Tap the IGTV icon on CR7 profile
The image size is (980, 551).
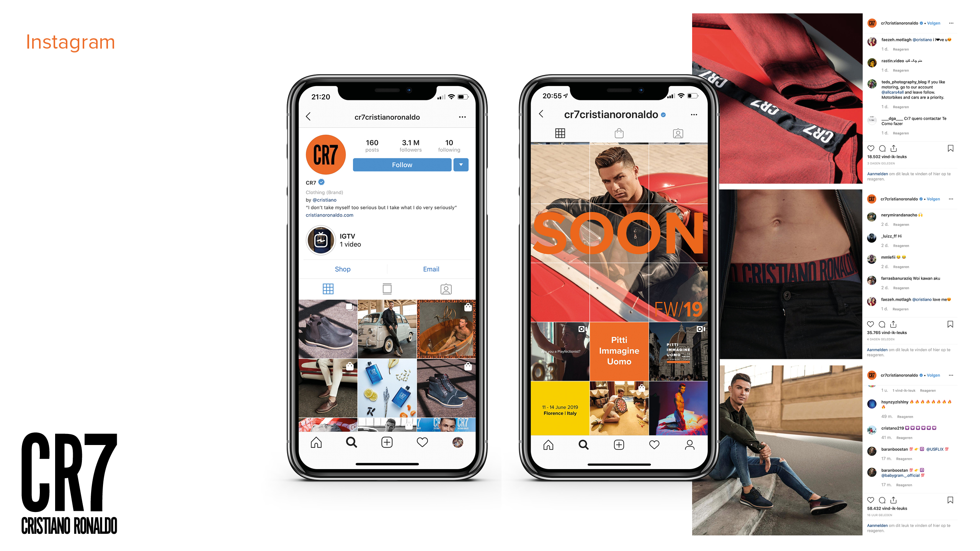tap(321, 240)
